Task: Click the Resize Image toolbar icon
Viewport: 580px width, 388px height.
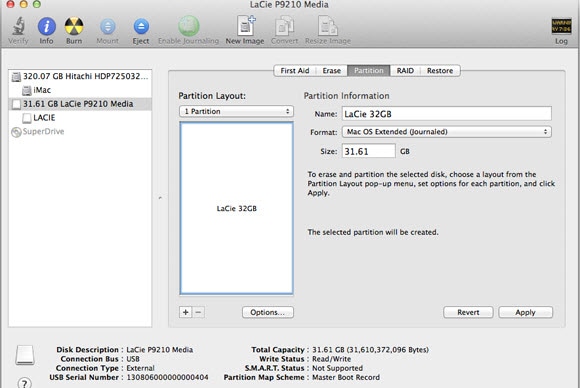Action: pos(328,26)
